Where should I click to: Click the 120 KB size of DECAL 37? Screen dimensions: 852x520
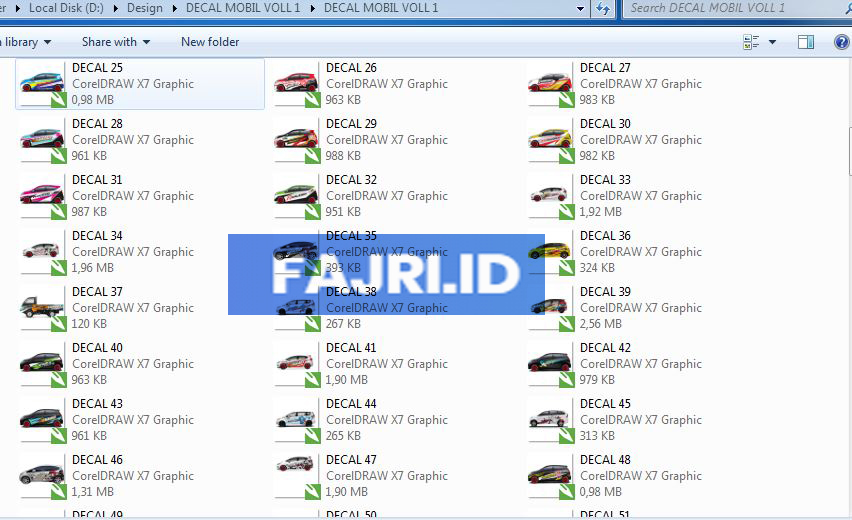tap(89, 324)
